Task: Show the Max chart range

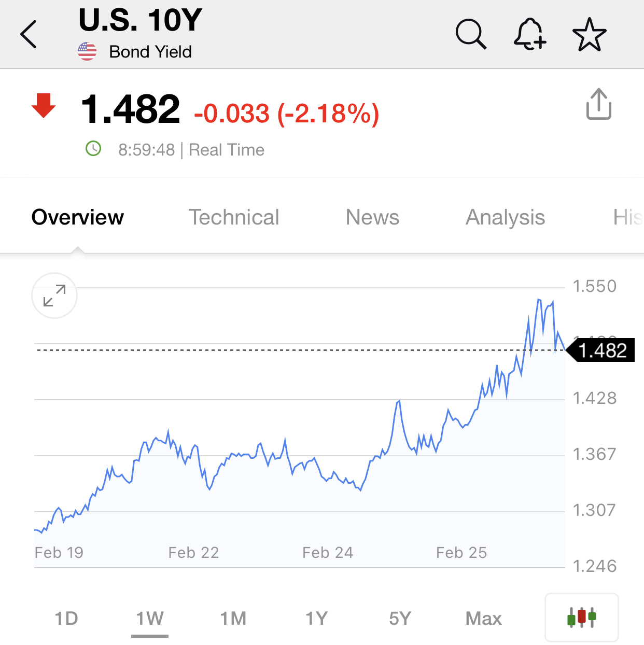Action: click(x=484, y=619)
